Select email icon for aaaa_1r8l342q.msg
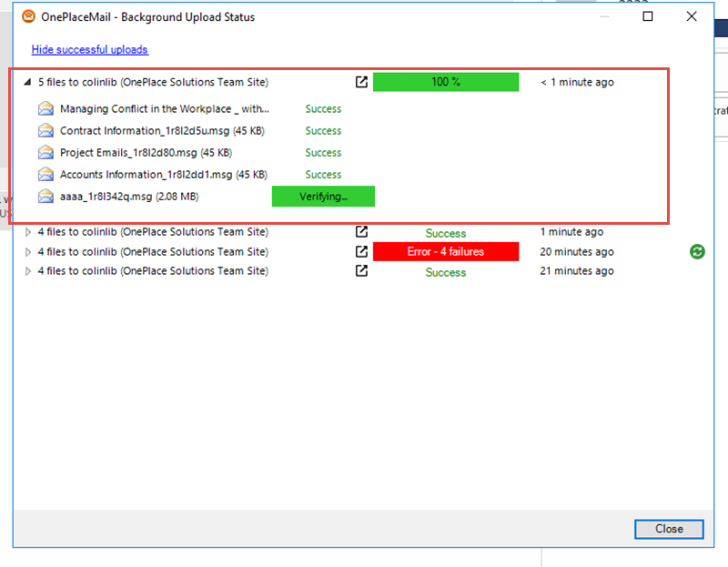This screenshot has height=567, width=728. click(x=45, y=196)
